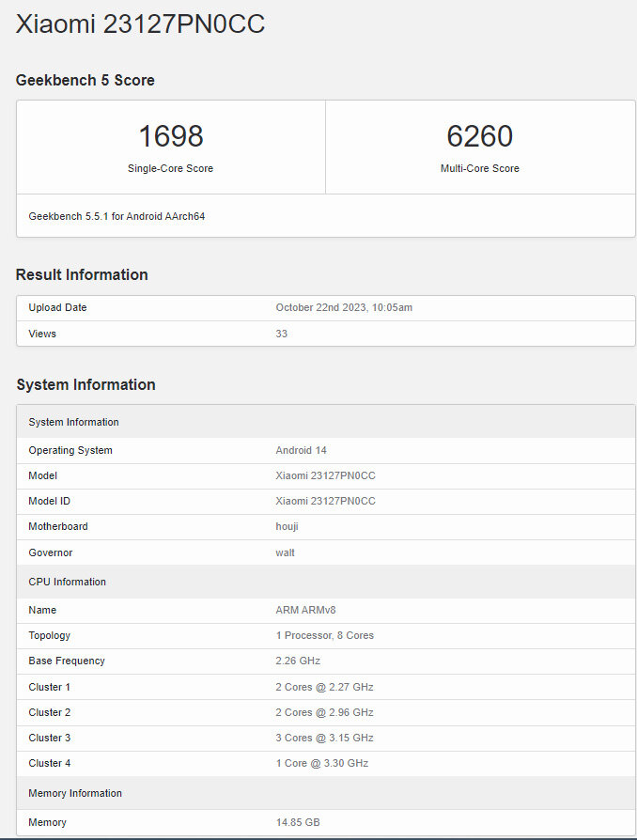Click Geekbench 5.5.1 for Android AArch64 text
Screen dimensions: 637x840
click(117, 216)
